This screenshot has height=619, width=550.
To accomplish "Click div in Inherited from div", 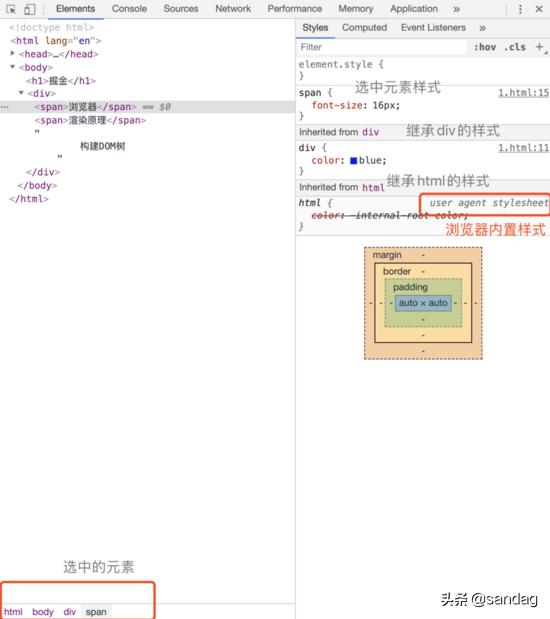I will pyautogui.click(x=371, y=132).
